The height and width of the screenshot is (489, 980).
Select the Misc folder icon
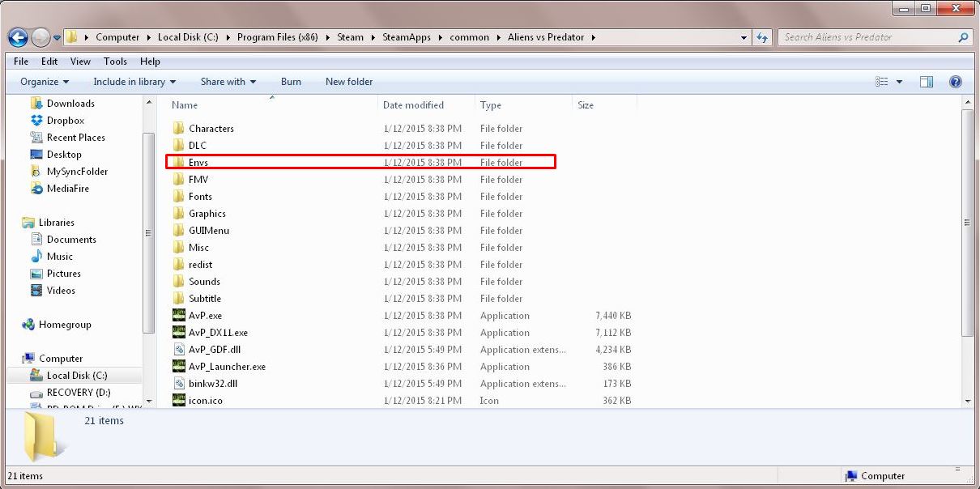pyautogui.click(x=179, y=248)
